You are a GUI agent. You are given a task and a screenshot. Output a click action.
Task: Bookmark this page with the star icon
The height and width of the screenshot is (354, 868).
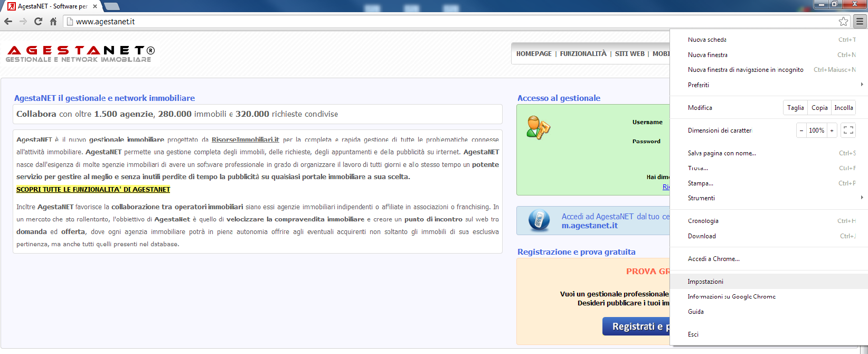(843, 22)
